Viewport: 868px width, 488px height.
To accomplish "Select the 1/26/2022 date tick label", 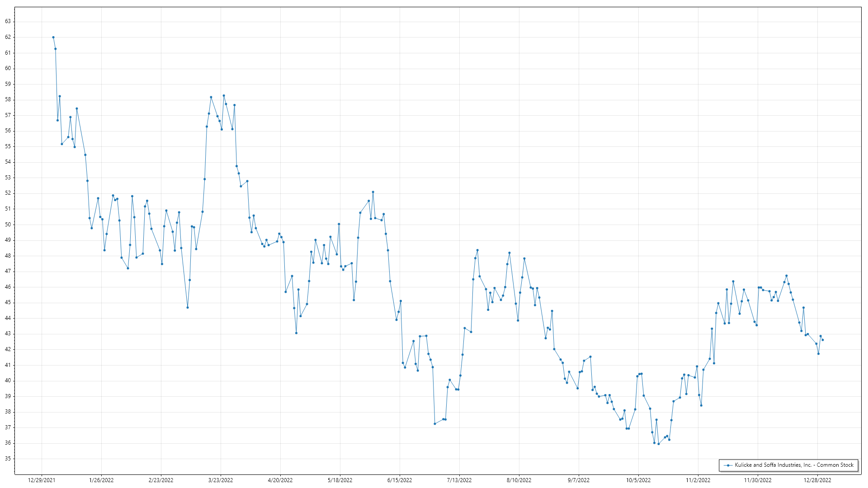I will 101,480.
